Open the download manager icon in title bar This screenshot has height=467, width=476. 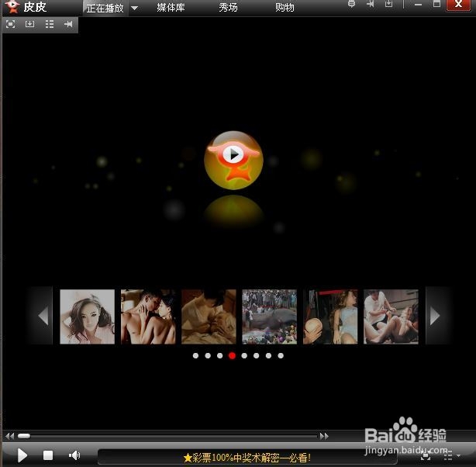click(x=389, y=4)
